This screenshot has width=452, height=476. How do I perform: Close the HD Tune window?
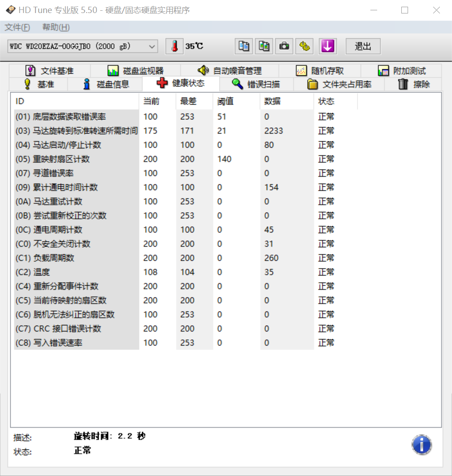click(x=436, y=10)
